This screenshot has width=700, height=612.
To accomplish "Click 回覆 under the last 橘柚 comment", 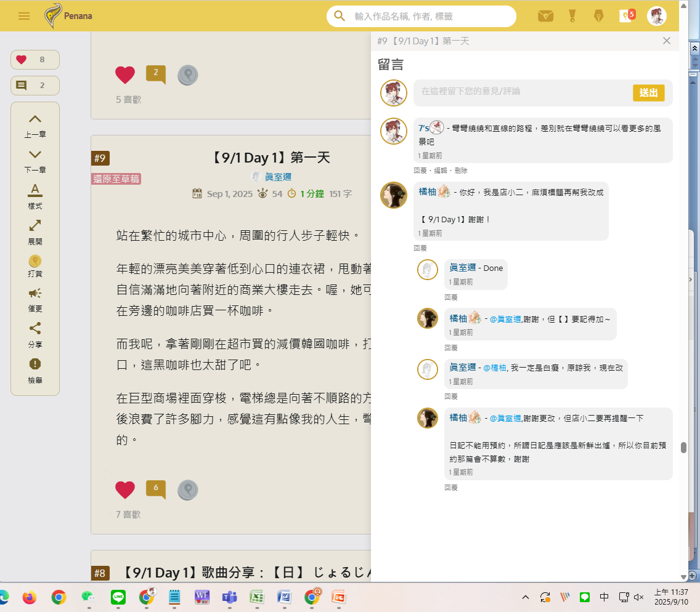I will (x=451, y=488).
